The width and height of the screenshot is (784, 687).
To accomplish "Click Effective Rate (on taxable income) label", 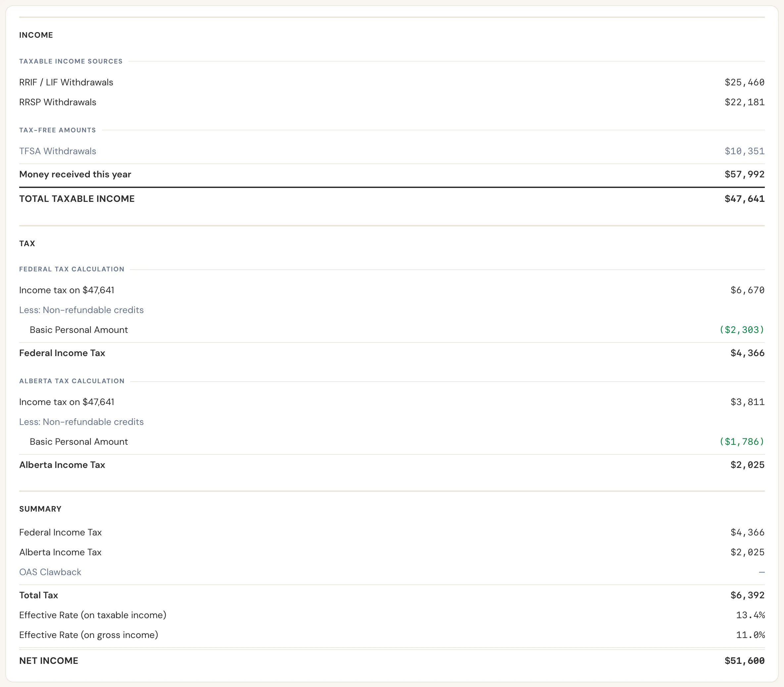I will pyautogui.click(x=93, y=615).
